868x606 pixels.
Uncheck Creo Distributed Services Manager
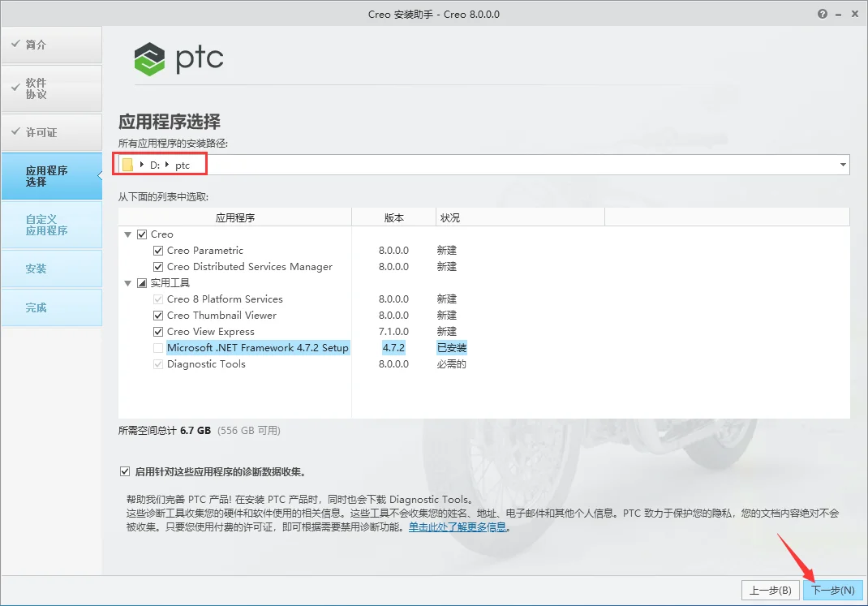(157, 267)
